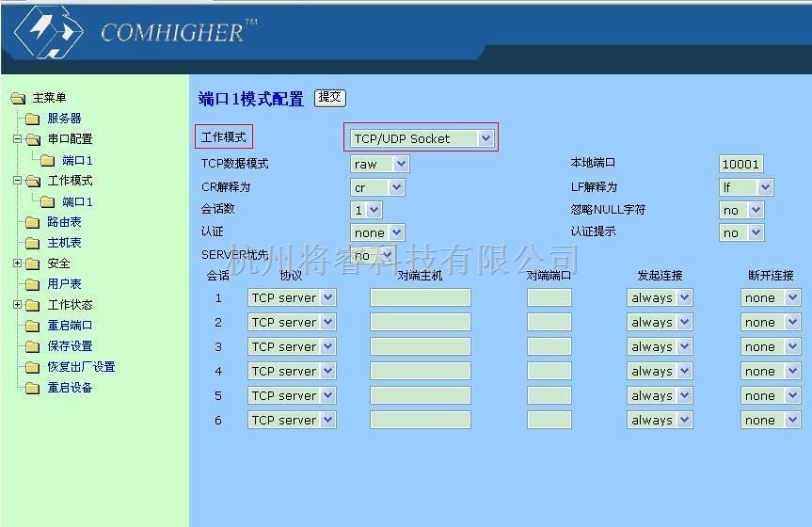This screenshot has width=812, height=527.
Task: Open session 5 发起连接 always dropdown
Action: pos(660,396)
